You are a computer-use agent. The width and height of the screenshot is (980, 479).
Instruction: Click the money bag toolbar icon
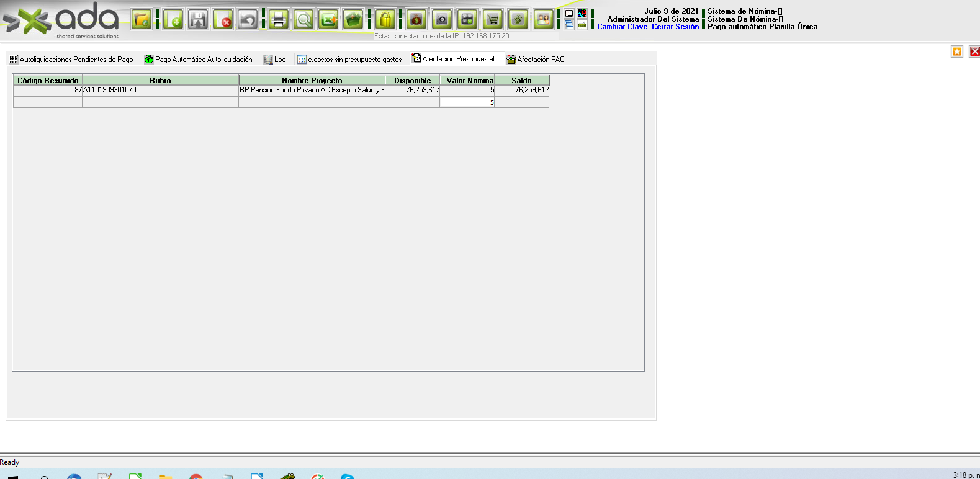[416, 20]
